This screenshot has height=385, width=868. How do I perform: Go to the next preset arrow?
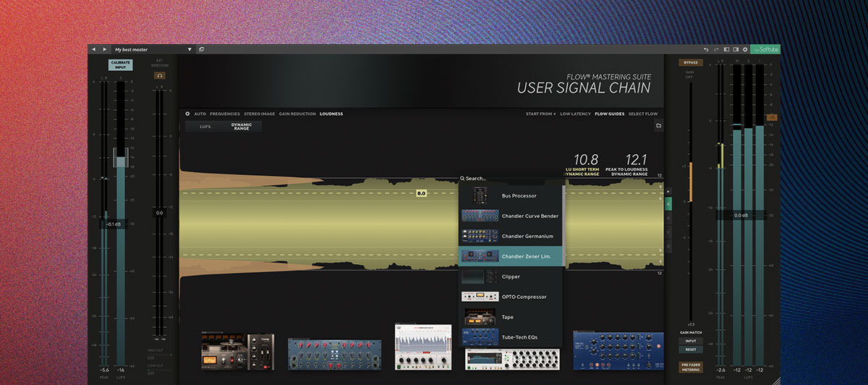pyautogui.click(x=105, y=49)
